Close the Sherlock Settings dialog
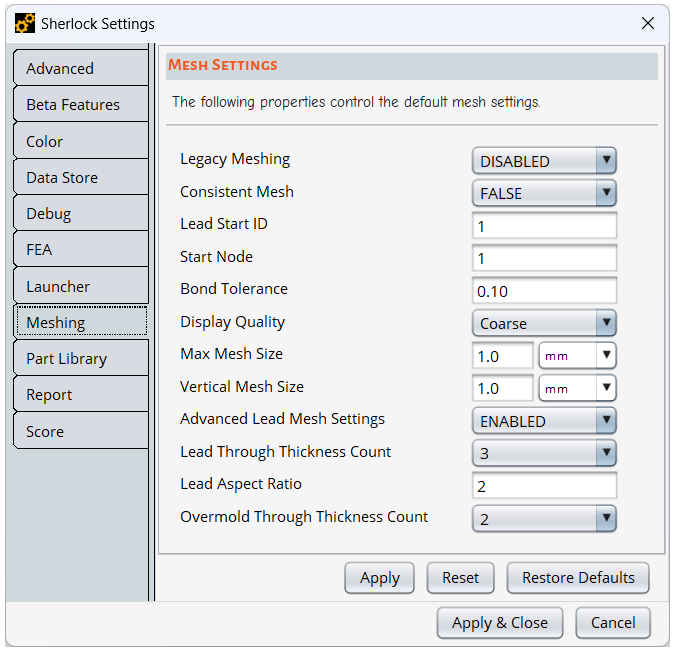Viewport: 673px width, 651px height. pos(648,23)
